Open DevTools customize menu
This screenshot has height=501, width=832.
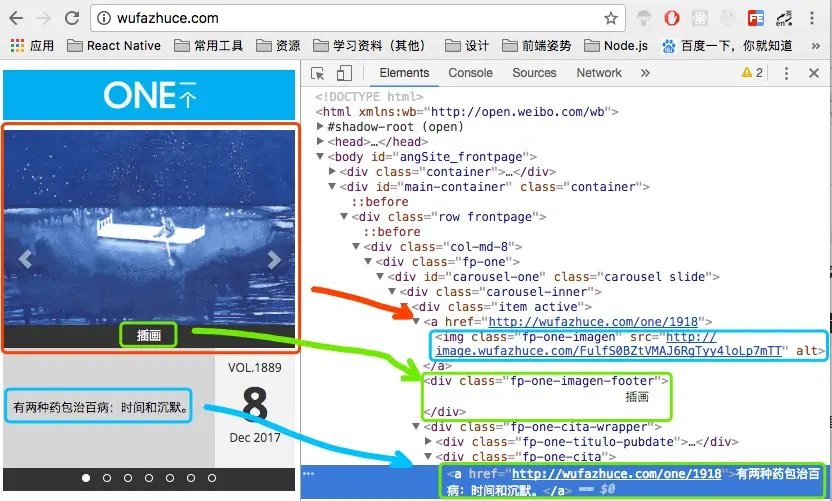(786, 73)
